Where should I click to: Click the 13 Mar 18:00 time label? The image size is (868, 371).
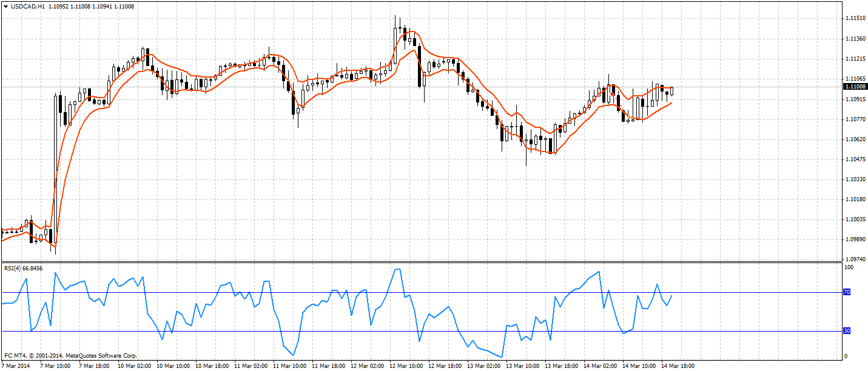(x=562, y=366)
